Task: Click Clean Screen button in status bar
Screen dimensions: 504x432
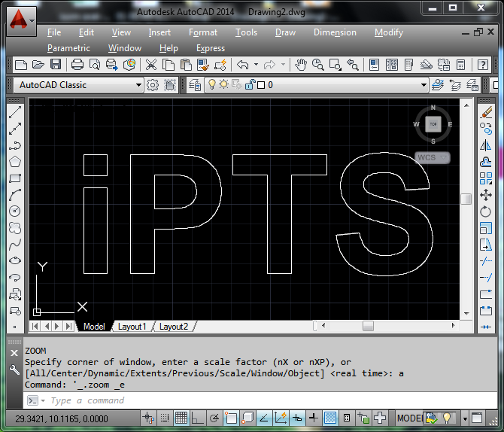Action: click(x=477, y=418)
